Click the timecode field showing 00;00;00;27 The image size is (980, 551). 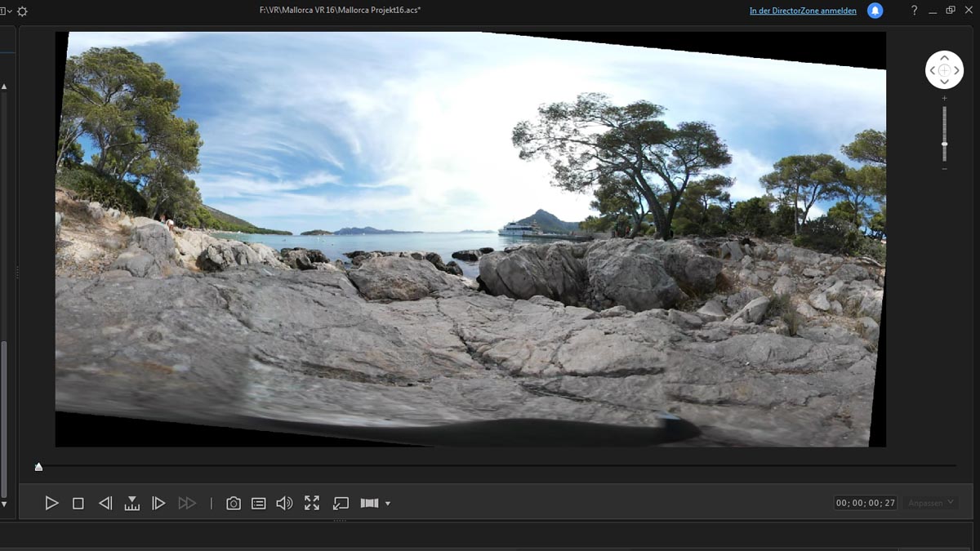pos(866,504)
